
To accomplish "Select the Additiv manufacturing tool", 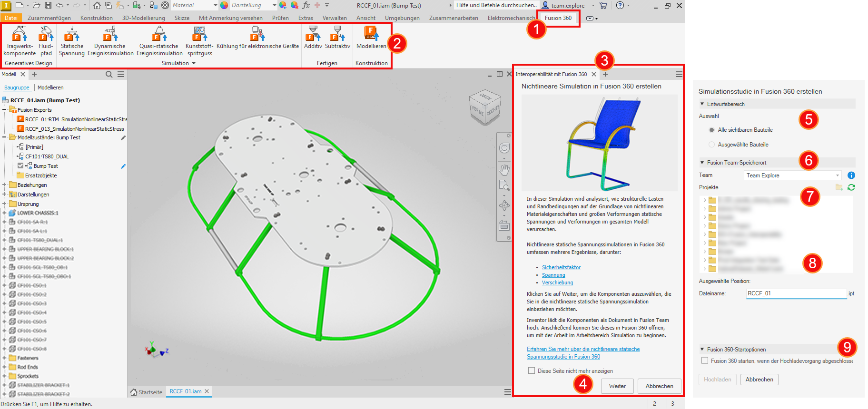I will click(313, 38).
